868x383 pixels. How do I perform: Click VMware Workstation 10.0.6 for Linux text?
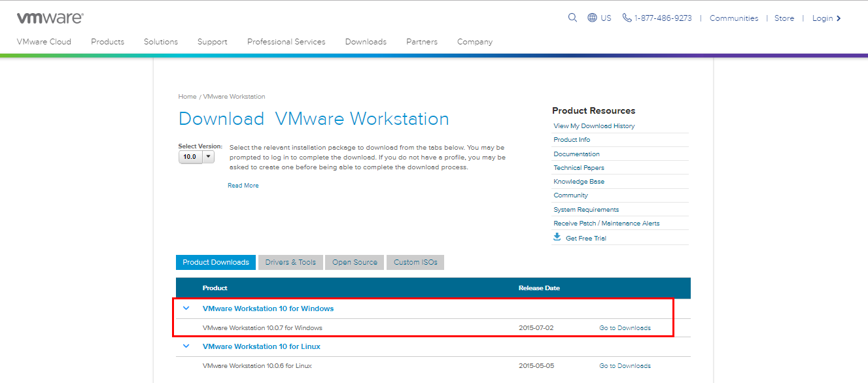coord(257,366)
